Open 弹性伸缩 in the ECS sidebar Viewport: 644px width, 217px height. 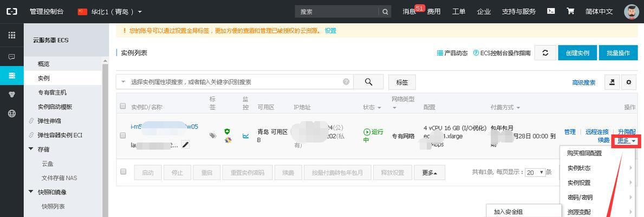pos(49,121)
